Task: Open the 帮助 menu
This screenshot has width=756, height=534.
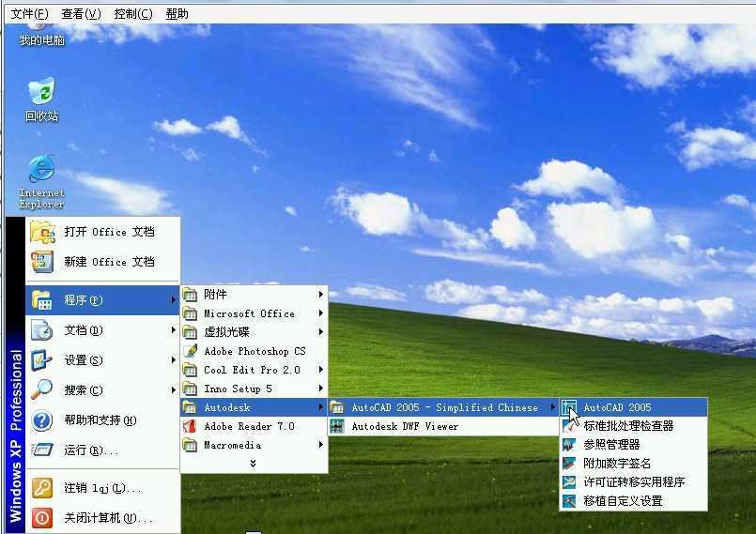Action: click(x=177, y=14)
